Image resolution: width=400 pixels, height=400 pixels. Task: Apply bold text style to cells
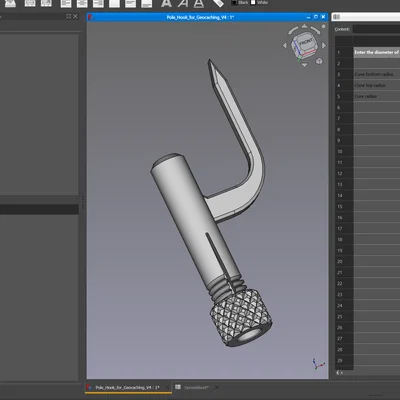(166, 3)
